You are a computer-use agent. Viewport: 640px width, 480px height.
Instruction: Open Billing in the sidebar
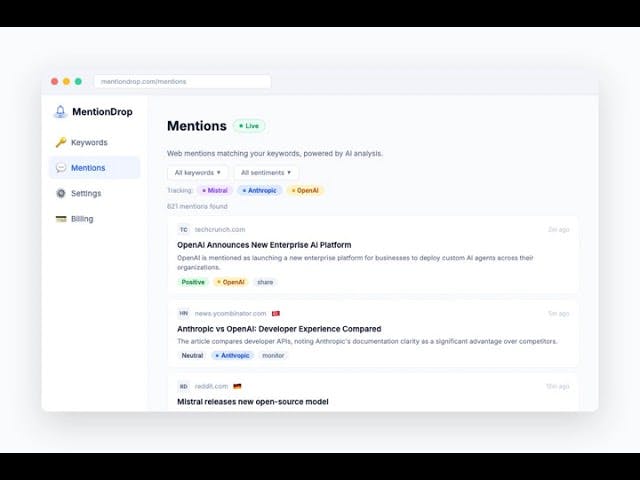tap(94, 219)
